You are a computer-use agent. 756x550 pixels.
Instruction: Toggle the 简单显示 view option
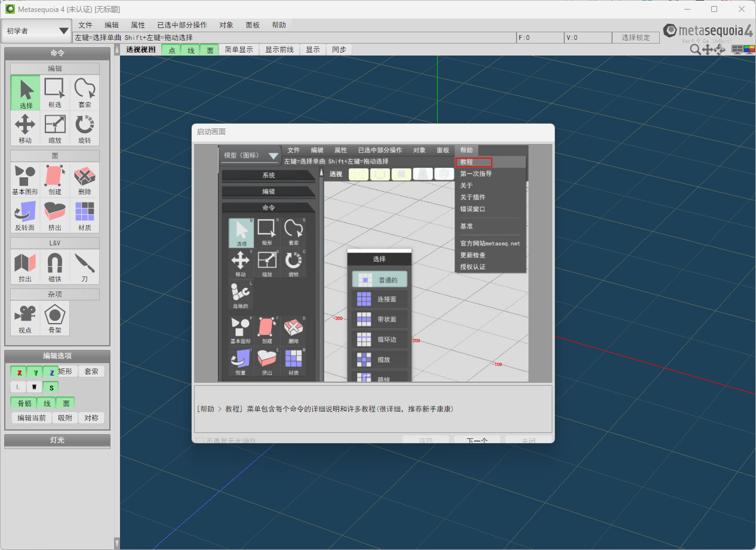239,50
